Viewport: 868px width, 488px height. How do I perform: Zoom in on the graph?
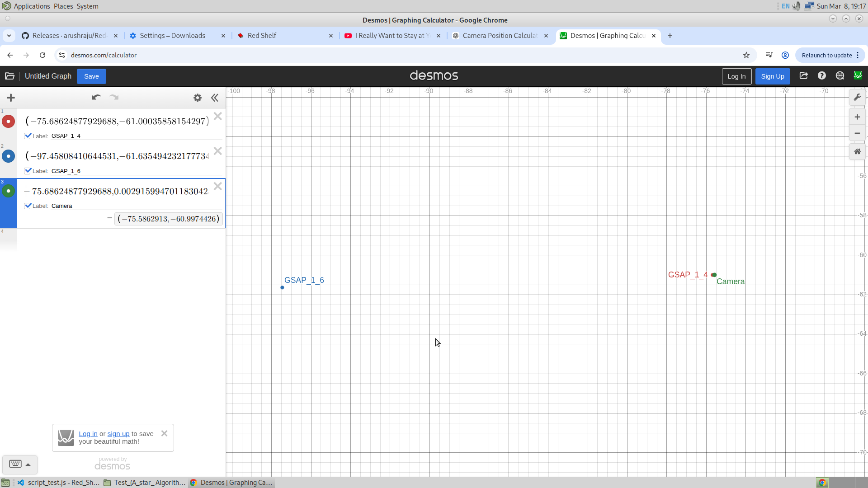[857, 117]
